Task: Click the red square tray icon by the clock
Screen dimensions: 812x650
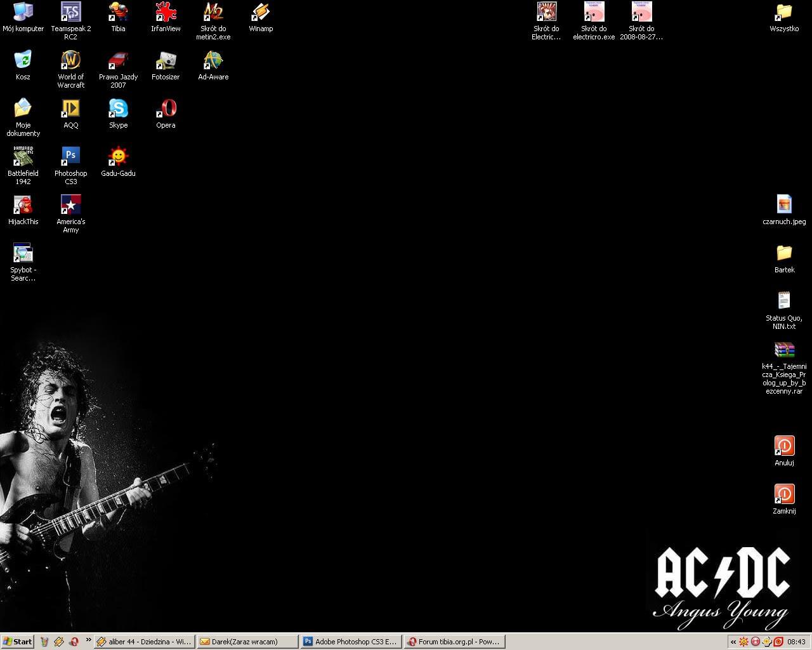Action: pos(778,642)
